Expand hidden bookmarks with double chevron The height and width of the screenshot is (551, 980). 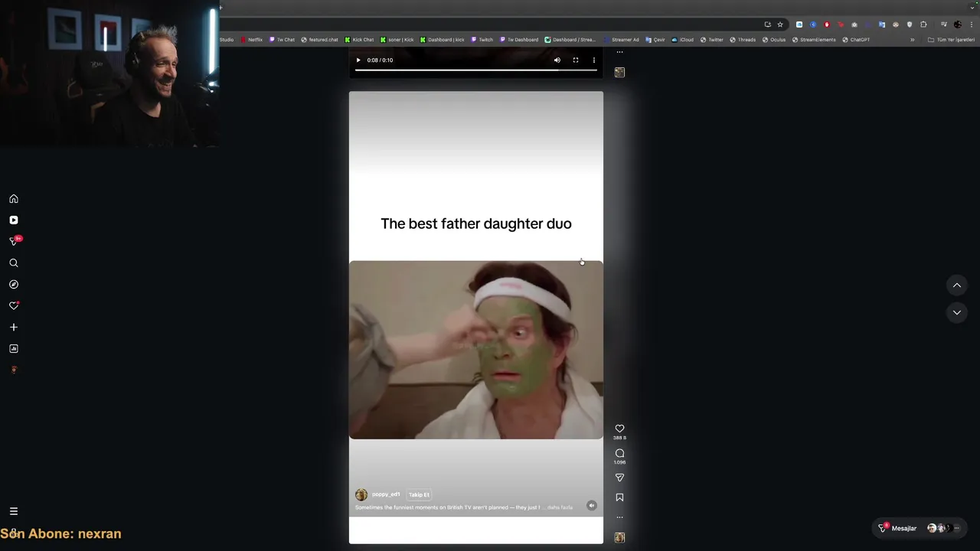(912, 40)
